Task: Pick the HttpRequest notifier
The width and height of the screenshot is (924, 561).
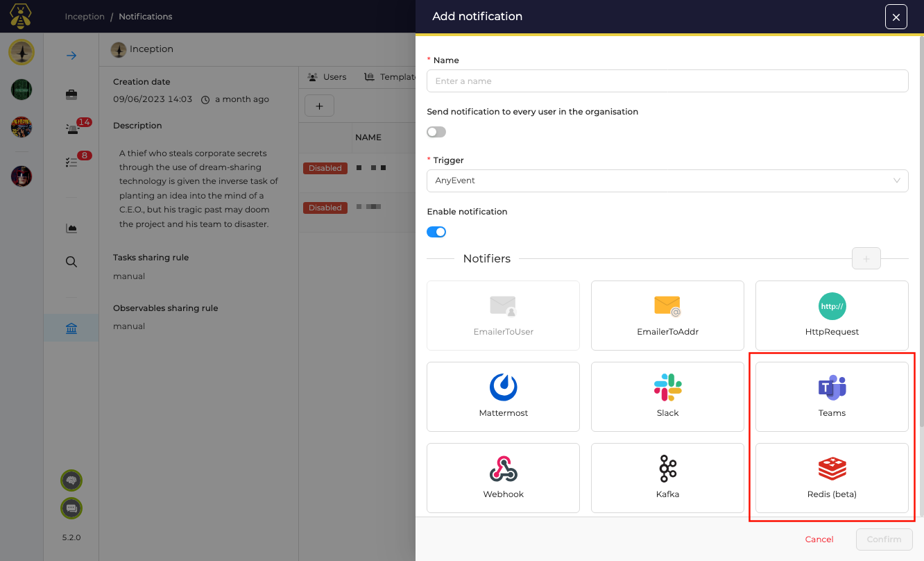Action: [832, 315]
